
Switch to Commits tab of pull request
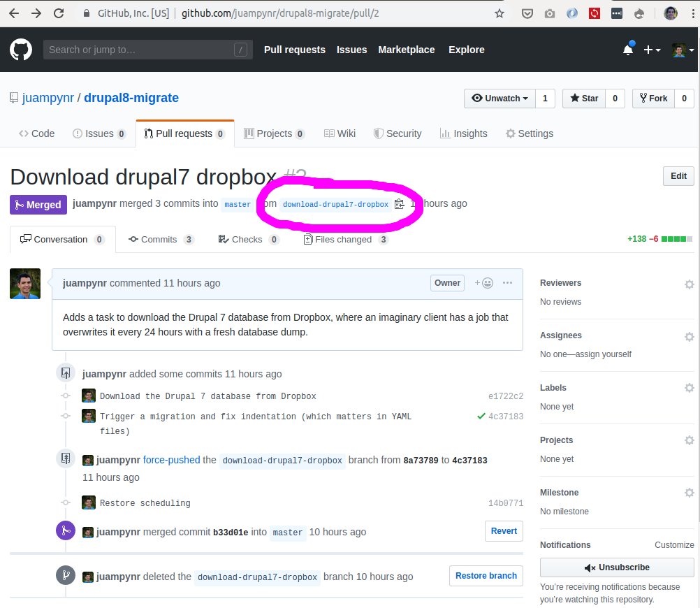pyautogui.click(x=161, y=240)
